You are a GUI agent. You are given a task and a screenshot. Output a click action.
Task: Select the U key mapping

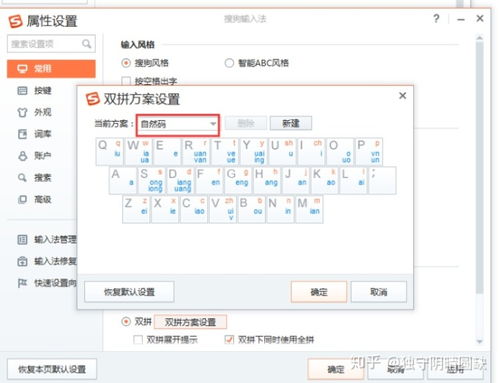pyautogui.click(x=283, y=152)
